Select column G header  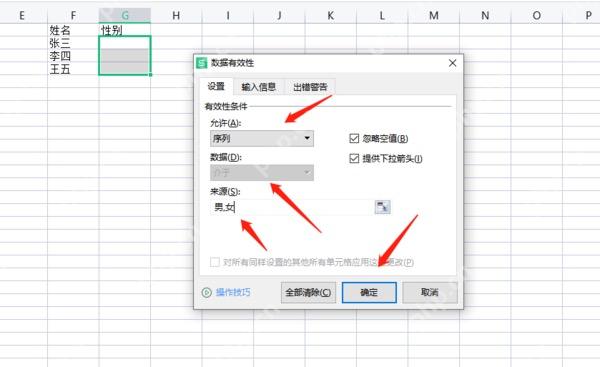point(125,16)
